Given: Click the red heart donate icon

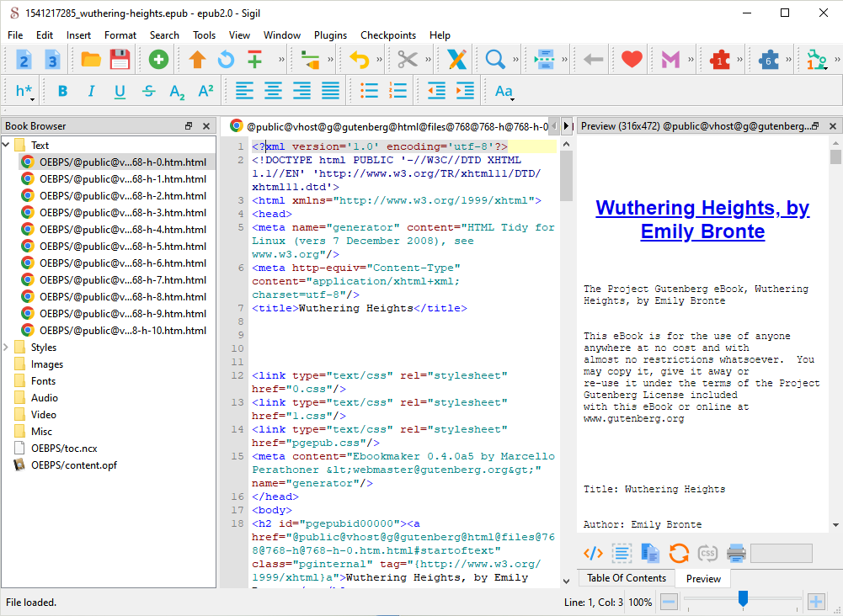Looking at the screenshot, I should point(632,60).
